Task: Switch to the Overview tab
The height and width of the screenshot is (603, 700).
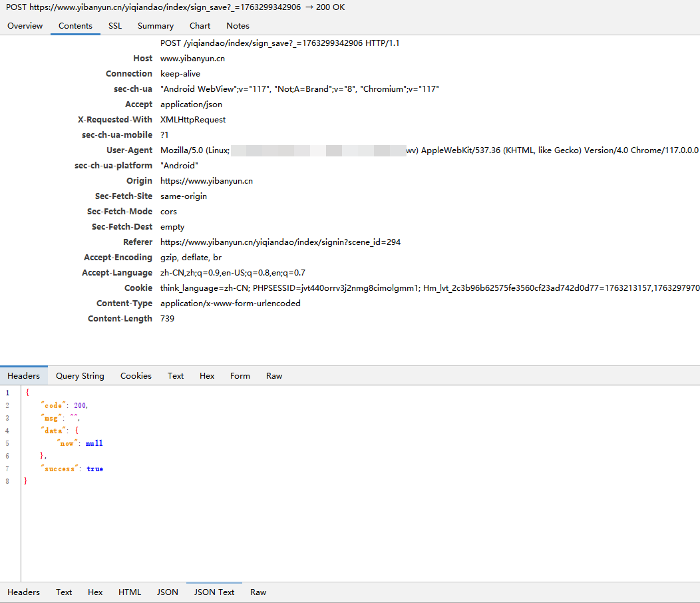Action: pos(25,26)
